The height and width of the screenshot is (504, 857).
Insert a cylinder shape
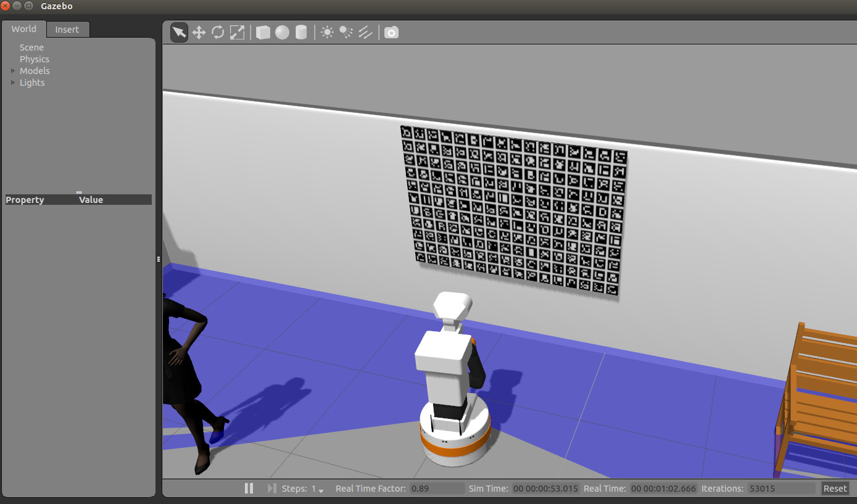click(x=301, y=33)
